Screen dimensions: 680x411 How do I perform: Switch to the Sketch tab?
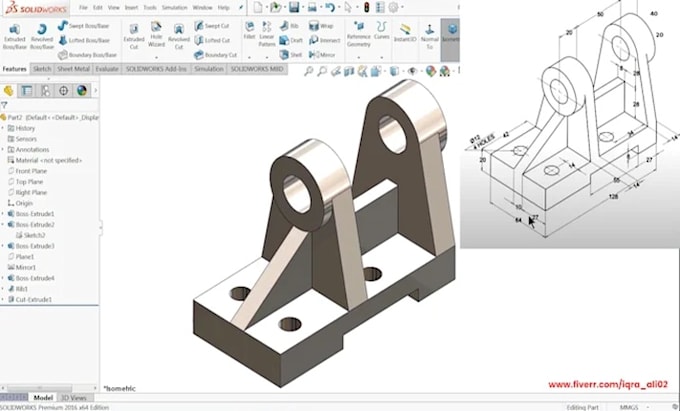coord(42,69)
